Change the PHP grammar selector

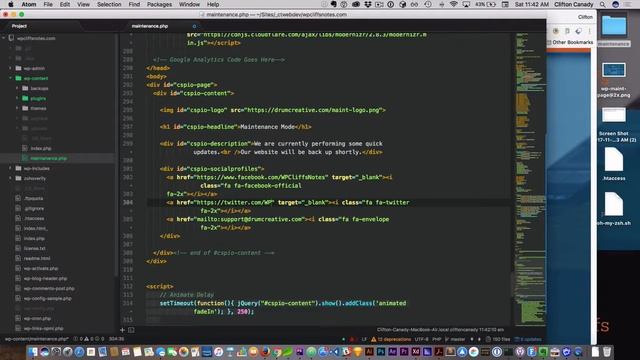(436, 339)
